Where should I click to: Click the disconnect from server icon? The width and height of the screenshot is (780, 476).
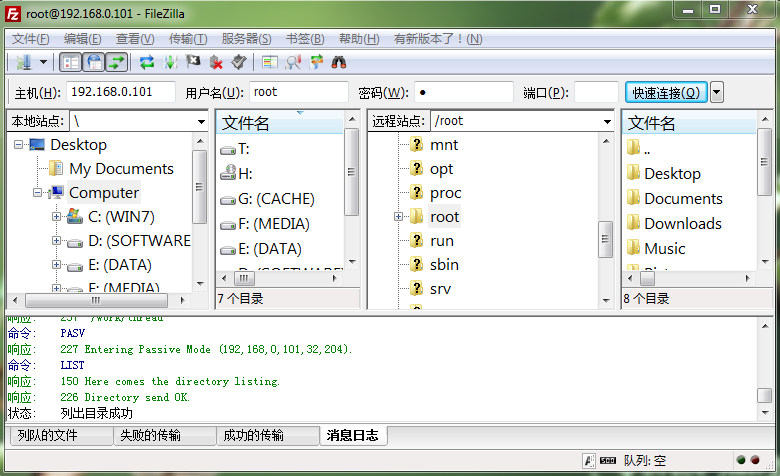click(x=215, y=62)
